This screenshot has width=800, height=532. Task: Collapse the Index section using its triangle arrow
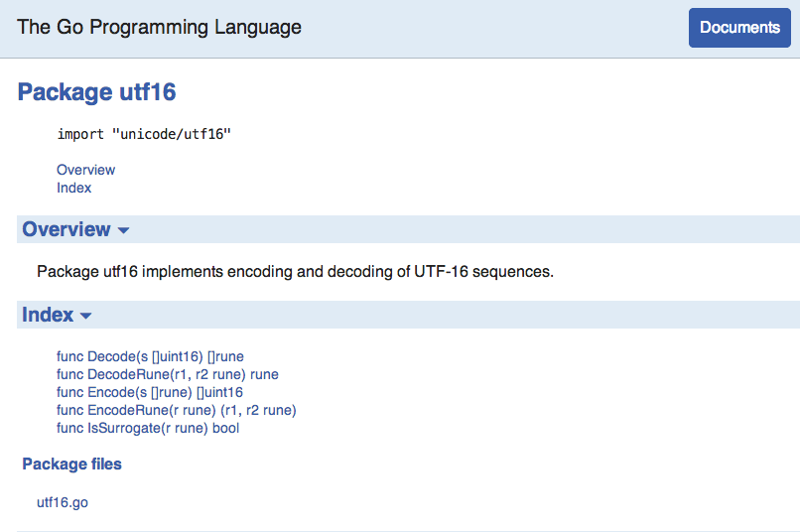(86, 316)
